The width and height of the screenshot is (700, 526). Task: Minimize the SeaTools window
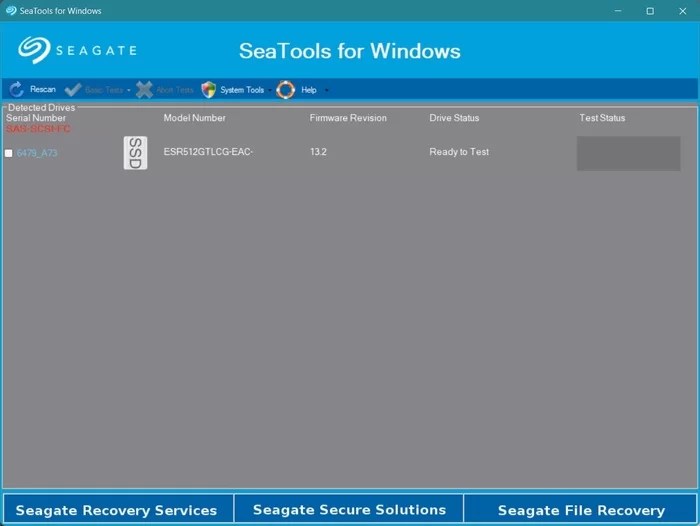(618, 11)
